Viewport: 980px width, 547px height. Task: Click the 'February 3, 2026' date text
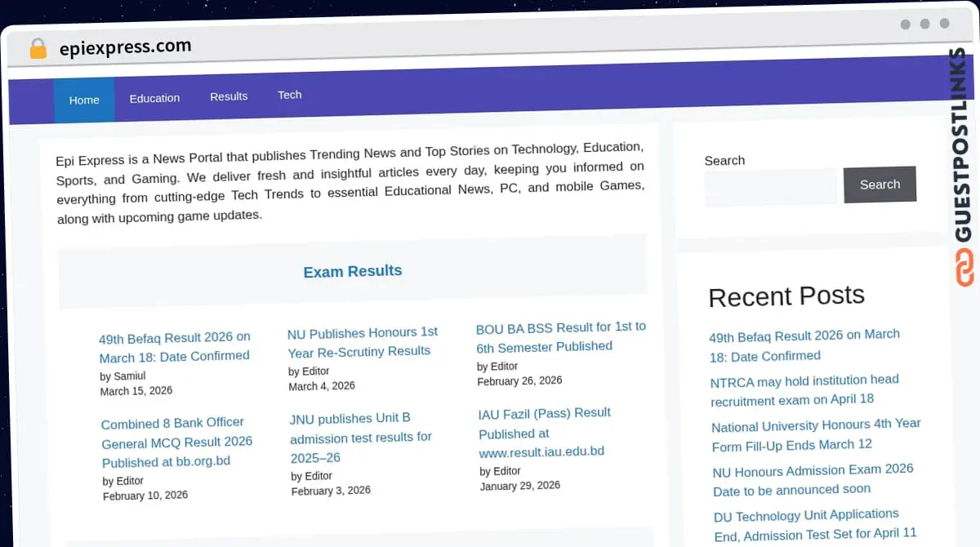coord(331,491)
